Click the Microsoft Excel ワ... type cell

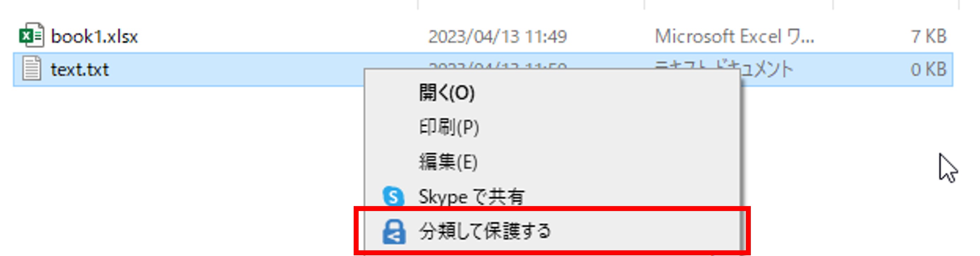click(734, 36)
